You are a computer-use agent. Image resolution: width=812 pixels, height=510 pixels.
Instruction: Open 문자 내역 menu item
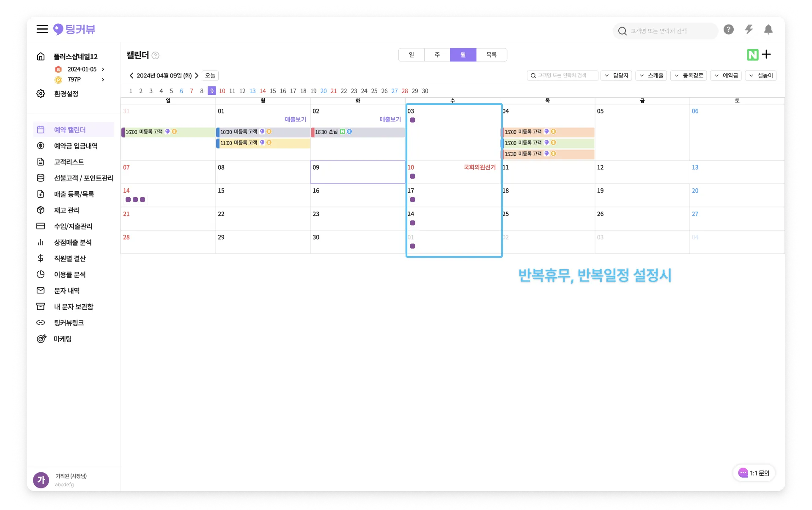(67, 291)
